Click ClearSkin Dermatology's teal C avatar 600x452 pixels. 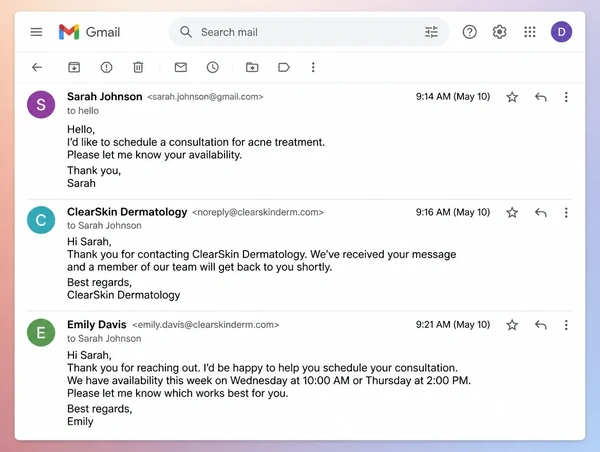click(x=41, y=220)
